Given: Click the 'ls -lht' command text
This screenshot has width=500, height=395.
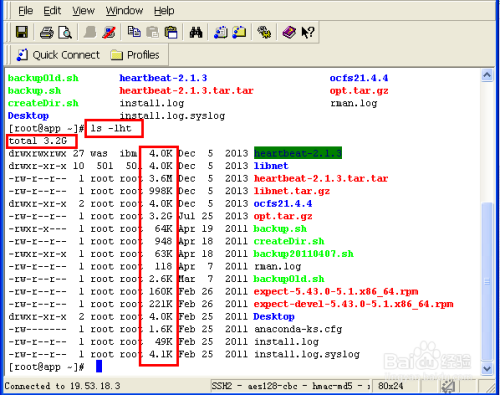Looking at the screenshot, I should (x=111, y=128).
